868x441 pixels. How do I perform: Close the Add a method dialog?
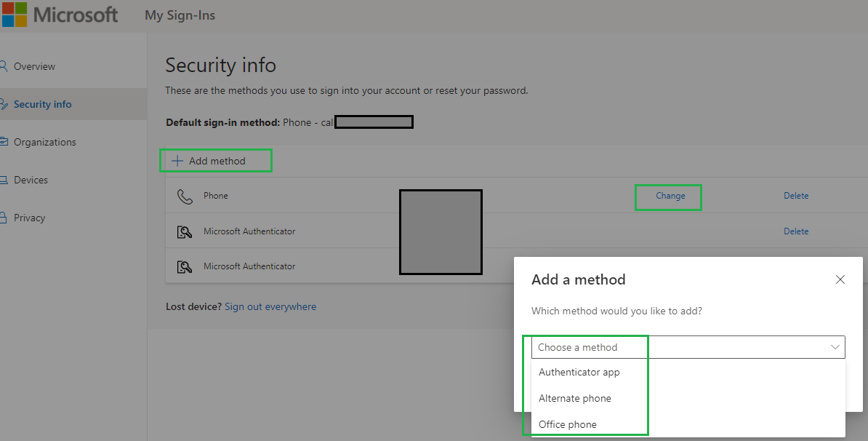[x=840, y=279]
